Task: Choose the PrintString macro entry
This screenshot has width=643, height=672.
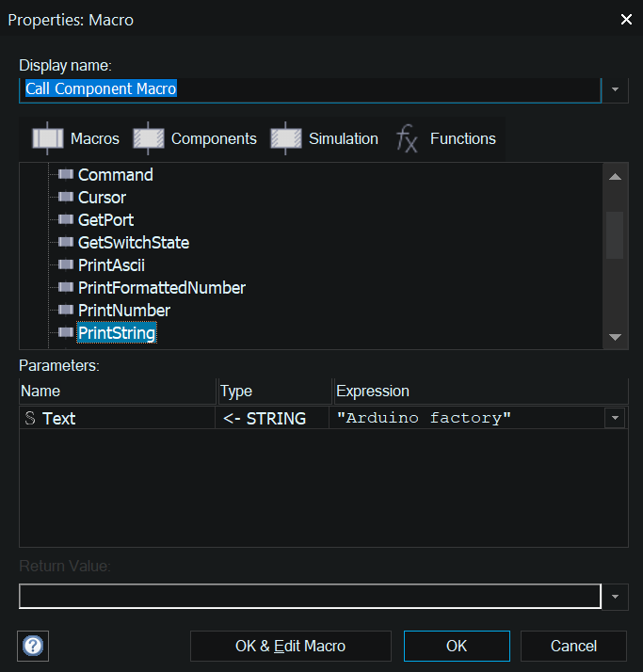Action: coord(117,333)
